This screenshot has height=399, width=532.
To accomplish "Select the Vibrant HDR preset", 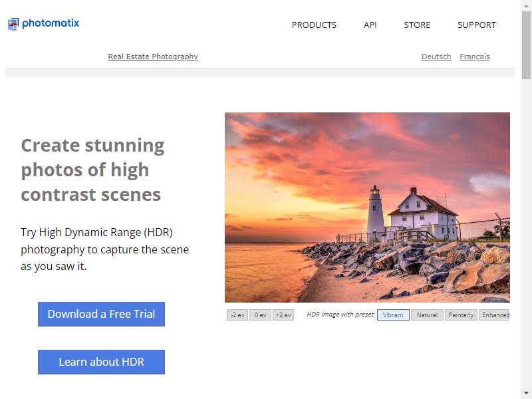I will [x=393, y=315].
